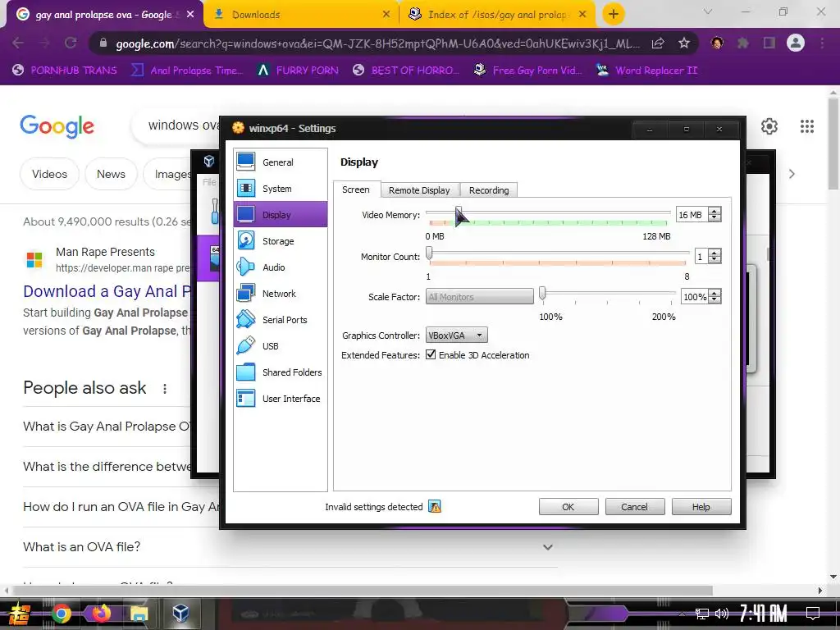
Task: Filter results by Videos
Action: point(49,174)
